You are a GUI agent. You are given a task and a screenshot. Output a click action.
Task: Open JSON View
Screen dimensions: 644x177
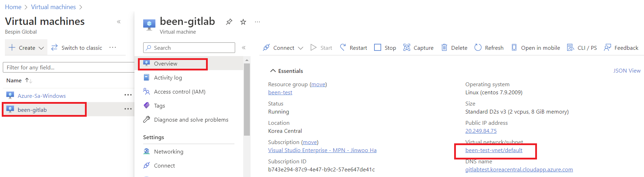(627, 71)
